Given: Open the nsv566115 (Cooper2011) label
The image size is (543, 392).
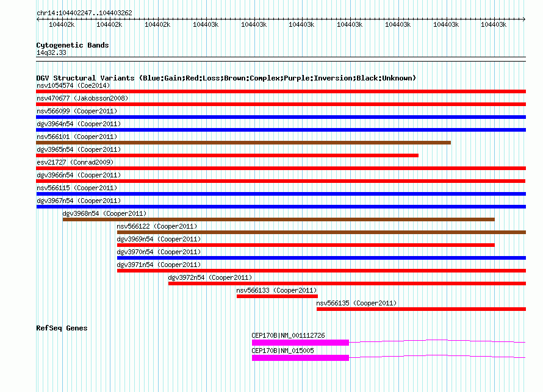Looking at the screenshot, I should (77, 188).
